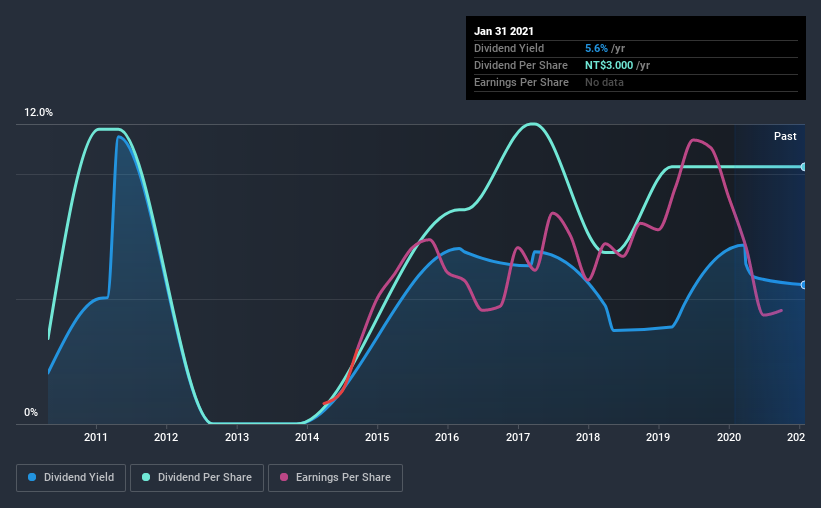Click the 2018 x-axis label
The height and width of the screenshot is (508, 821).
[588, 437]
